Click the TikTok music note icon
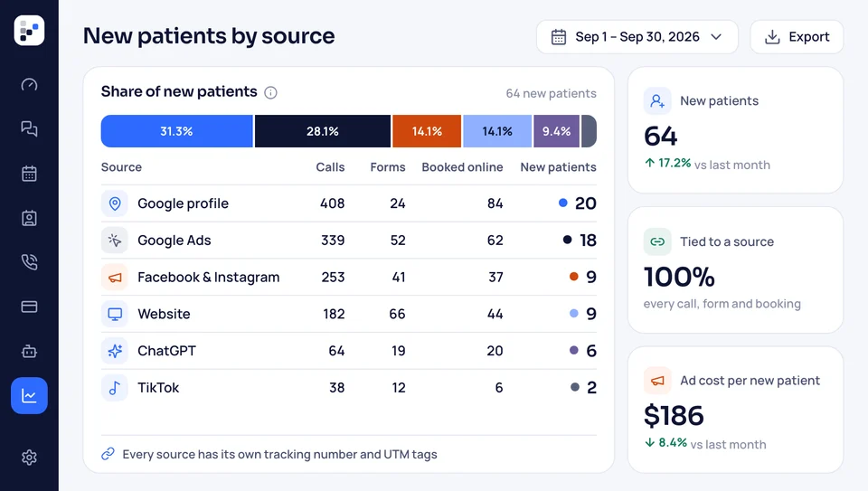This screenshot has width=868, height=491. [x=115, y=388]
